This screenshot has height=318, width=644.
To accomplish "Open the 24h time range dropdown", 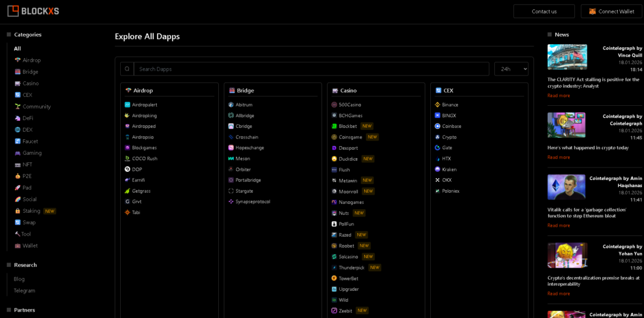I will [x=511, y=69].
